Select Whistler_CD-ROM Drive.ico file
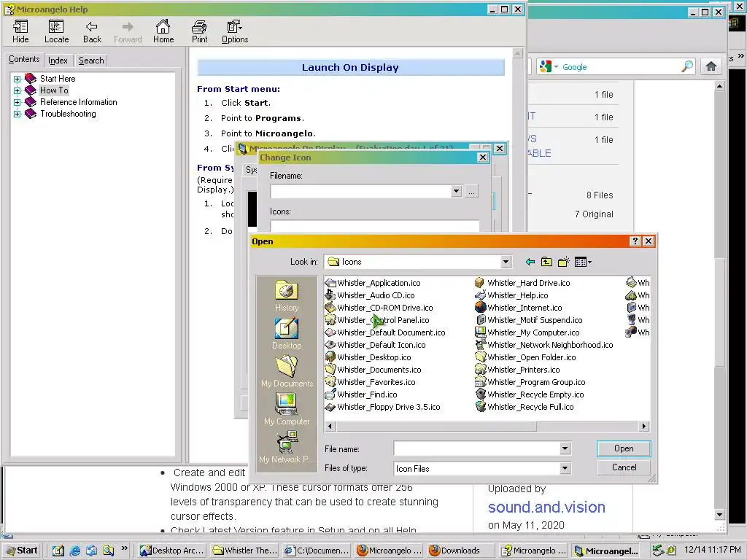Image resolution: width=747 pixels, height=560 pixels. [x=379, y=308]
